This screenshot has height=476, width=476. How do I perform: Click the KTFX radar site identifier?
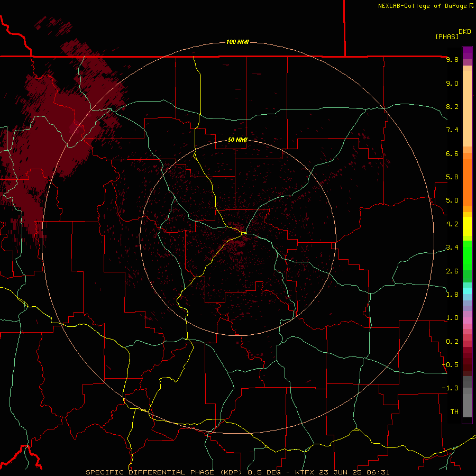[x=305, y=472]
